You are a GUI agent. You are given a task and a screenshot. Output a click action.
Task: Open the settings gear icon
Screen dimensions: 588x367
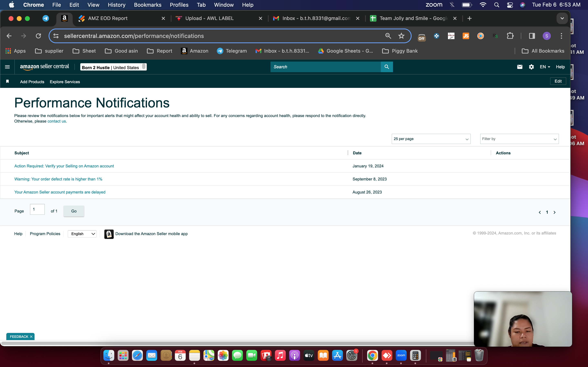click(531, 67)
